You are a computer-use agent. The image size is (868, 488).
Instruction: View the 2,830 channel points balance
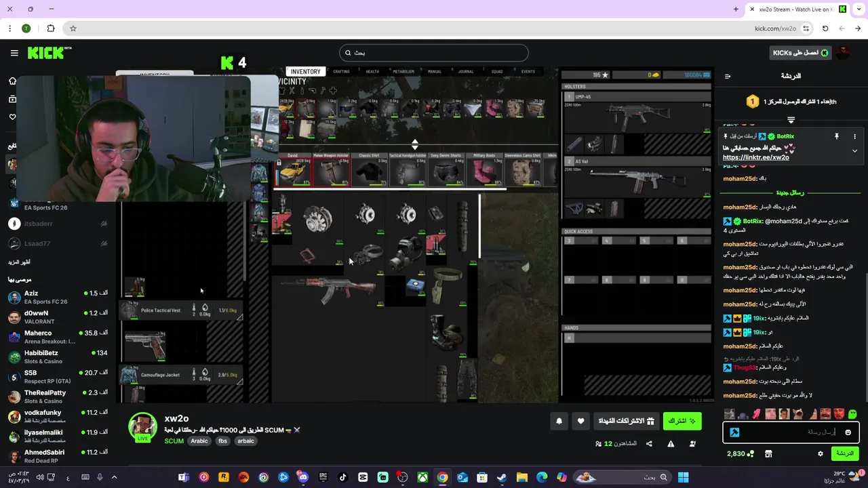click(x=740, y=453)
